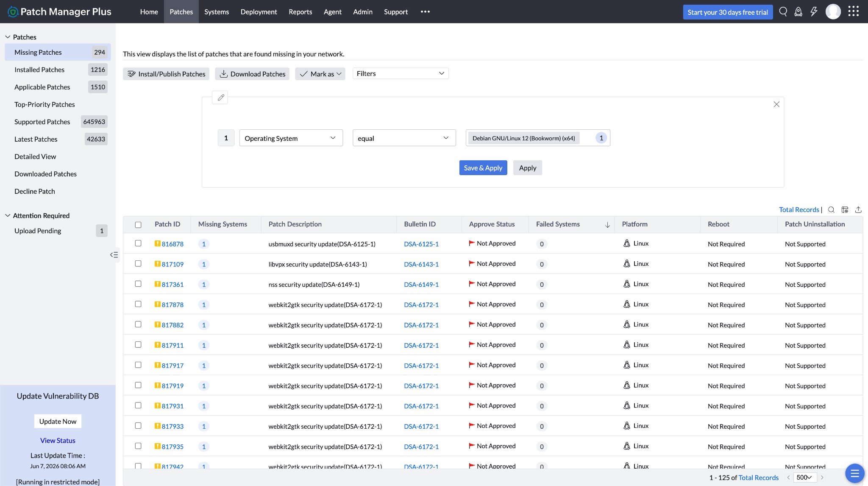Image resolution: width=868 pixels, height=486 pixels.
Task: Click the severity icon for patch 816878
Action: pos(157,243)
